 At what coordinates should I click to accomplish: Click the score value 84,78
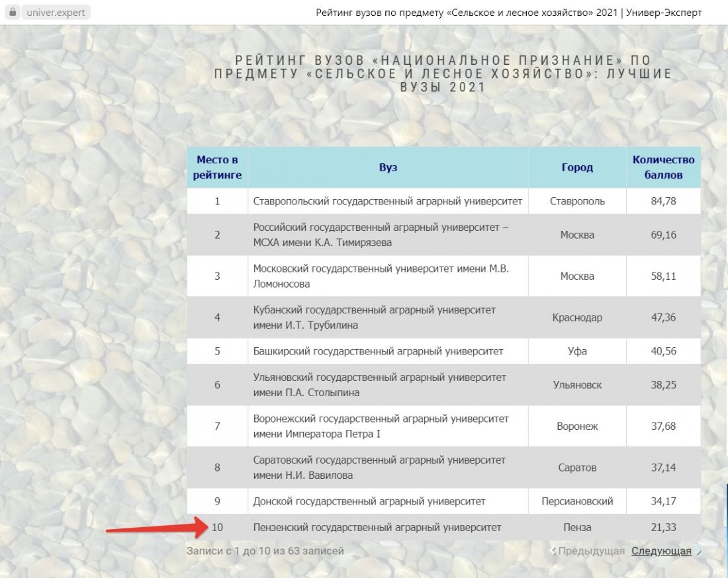(x=663, y=201)
